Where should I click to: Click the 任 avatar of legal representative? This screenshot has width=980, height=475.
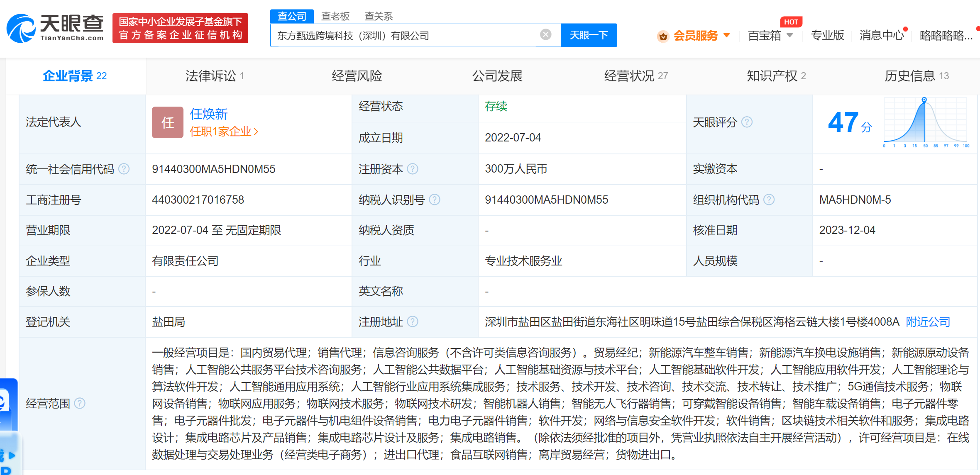point(167,122)
